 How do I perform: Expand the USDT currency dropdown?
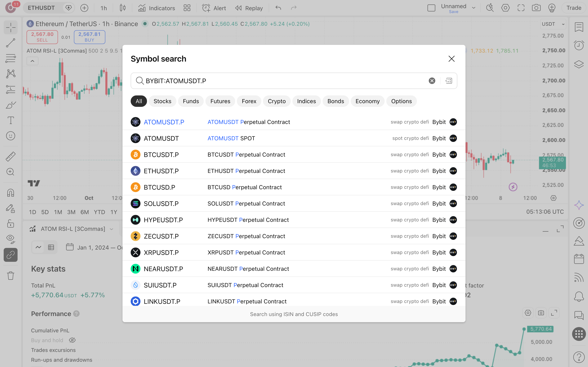[x=553, y=24]
